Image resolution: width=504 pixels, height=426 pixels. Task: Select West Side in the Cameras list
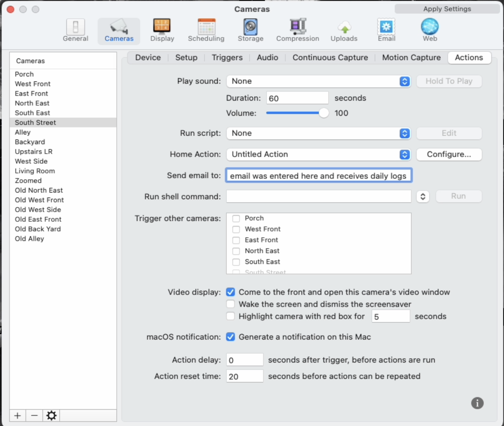point(63,161)
